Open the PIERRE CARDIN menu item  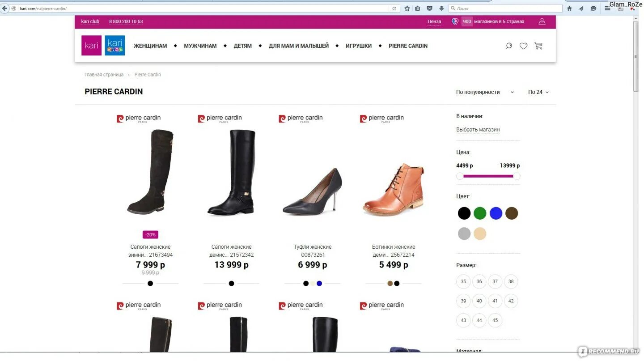click(x=408, y=46)
